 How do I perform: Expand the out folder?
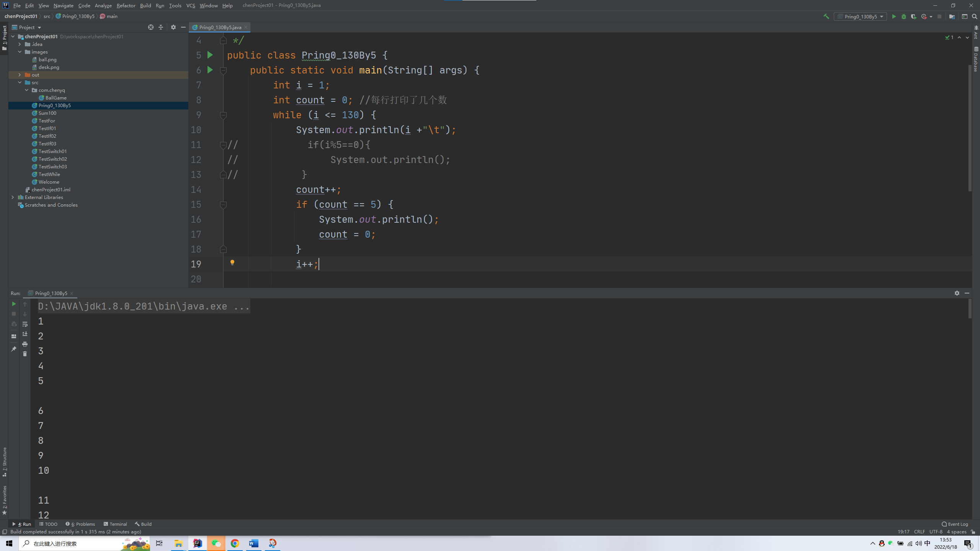pyautogui.click(x=20, y=75)
